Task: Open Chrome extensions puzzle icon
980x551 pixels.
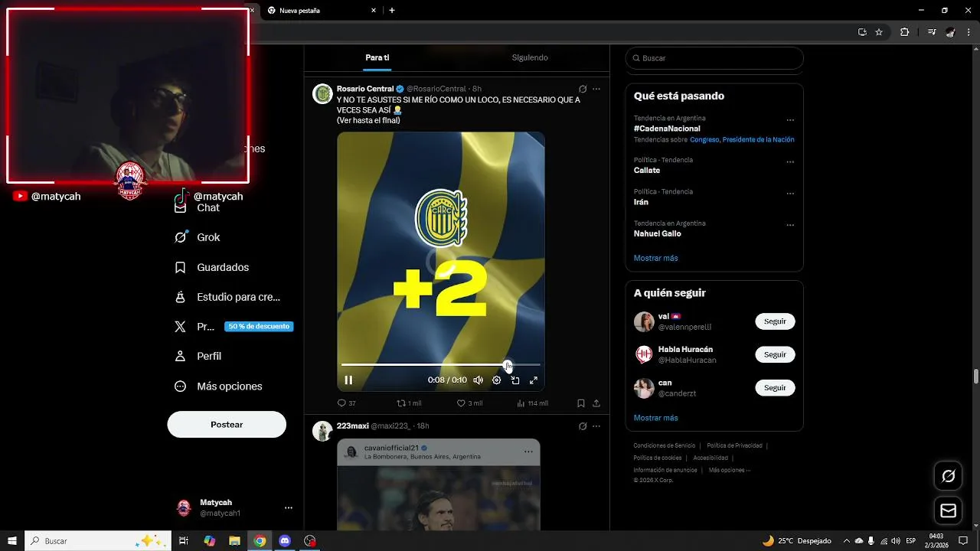Action: pos(905,32)
